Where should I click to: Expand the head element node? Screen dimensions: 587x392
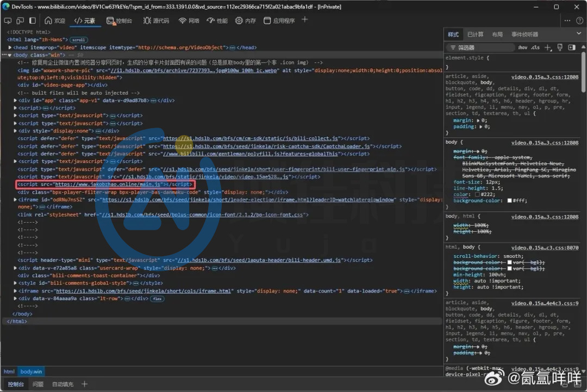pos(10,47)
